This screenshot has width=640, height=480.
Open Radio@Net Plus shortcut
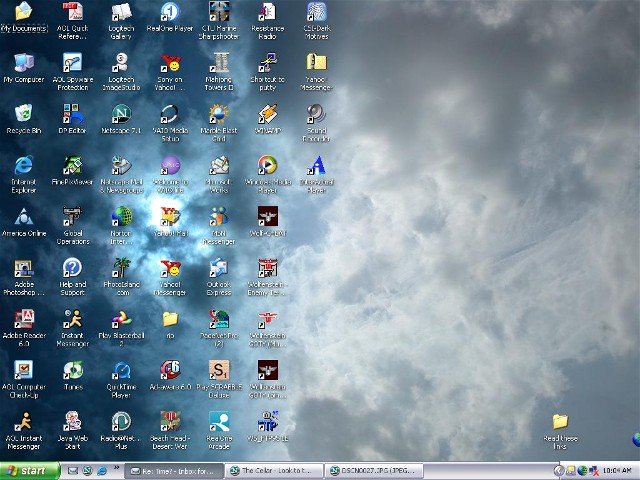pyautogui.click(x=121, y=422)
